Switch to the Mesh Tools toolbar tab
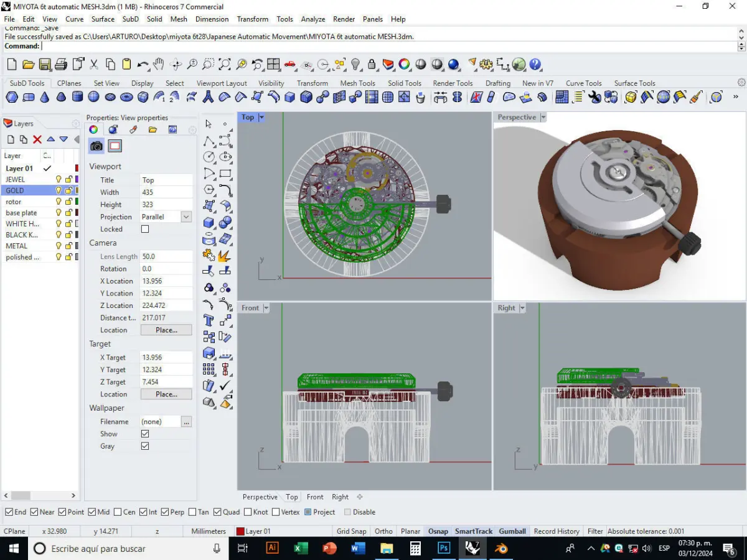 (357, 83)
